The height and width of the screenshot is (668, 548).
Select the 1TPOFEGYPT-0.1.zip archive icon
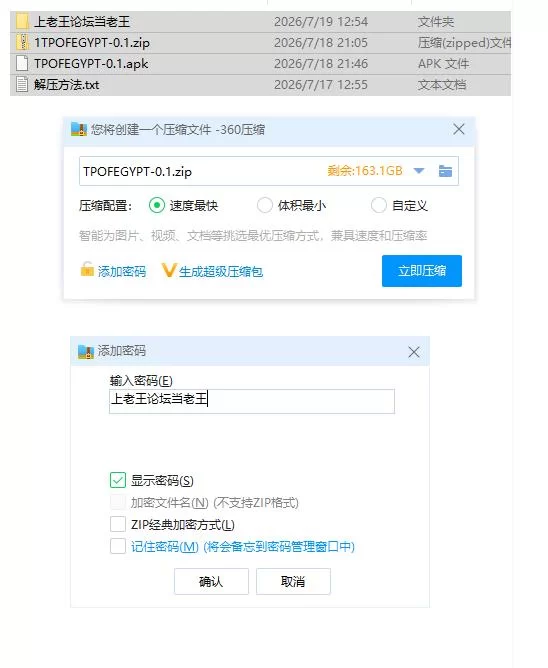[22, 42]
